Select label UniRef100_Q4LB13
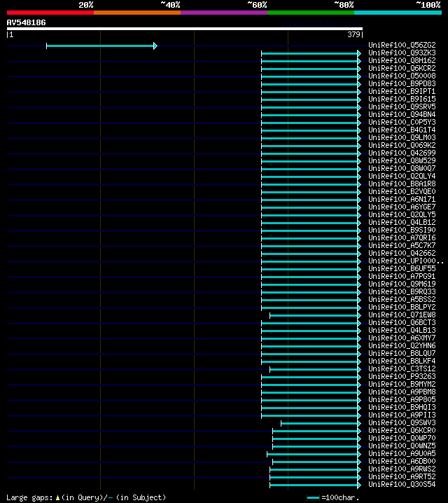This screenshot has width=448, height=503. 402,330
